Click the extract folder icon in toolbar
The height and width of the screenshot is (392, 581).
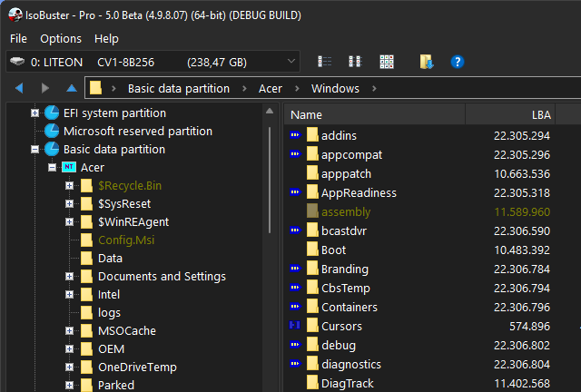(426, 62)
